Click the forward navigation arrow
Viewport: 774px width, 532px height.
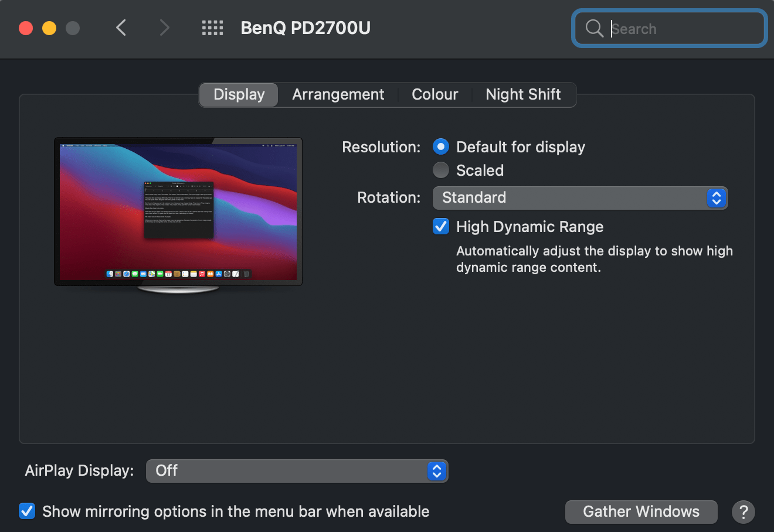point(165,28)
